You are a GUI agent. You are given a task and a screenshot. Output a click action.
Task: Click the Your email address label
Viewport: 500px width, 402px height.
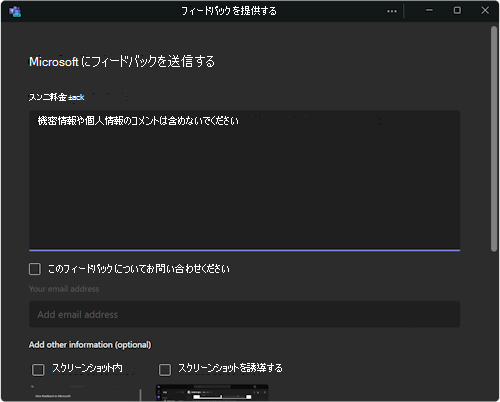(64, 289)
